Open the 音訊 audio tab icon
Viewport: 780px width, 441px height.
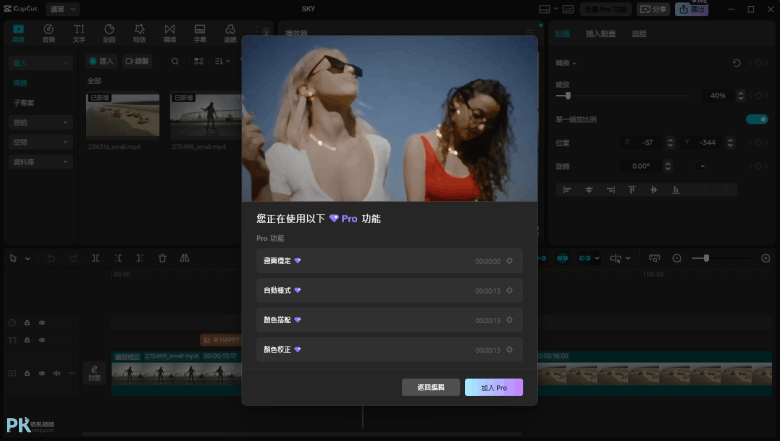[x=49, y=29]
